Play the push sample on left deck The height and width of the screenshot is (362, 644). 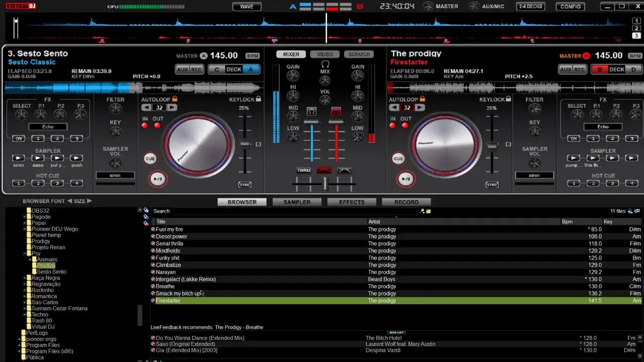click(x=76, y=158)
